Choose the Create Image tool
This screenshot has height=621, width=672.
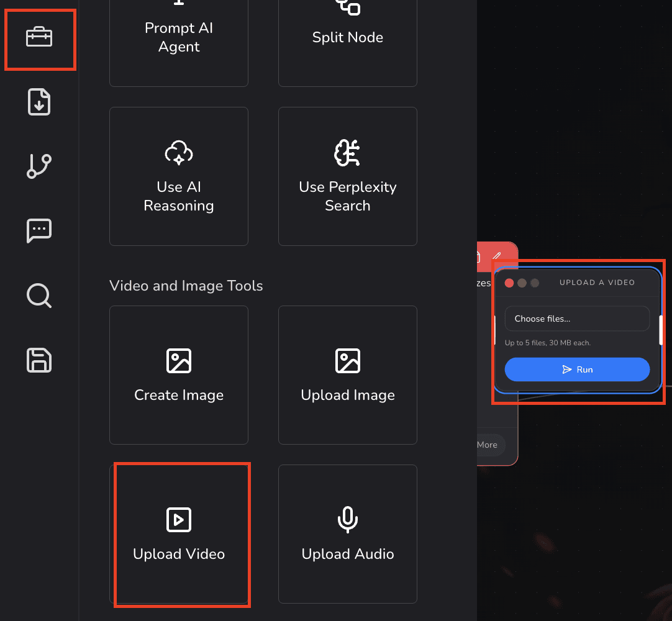179,375
